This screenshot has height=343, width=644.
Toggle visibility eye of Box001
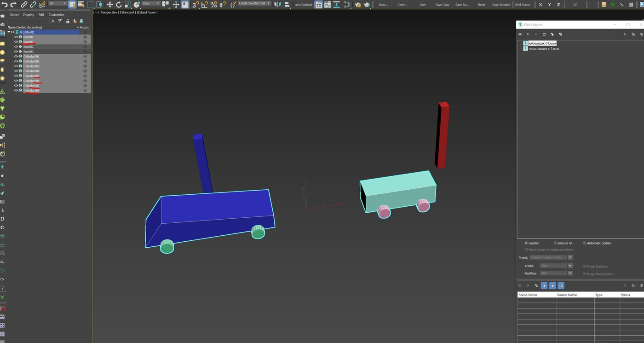tap(16, 37)
